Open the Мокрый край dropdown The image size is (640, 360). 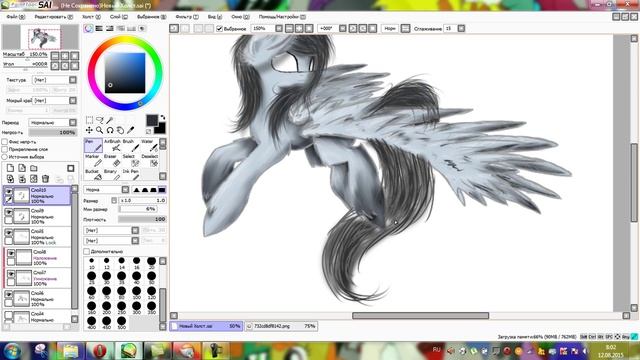click(x=54, y=100)
